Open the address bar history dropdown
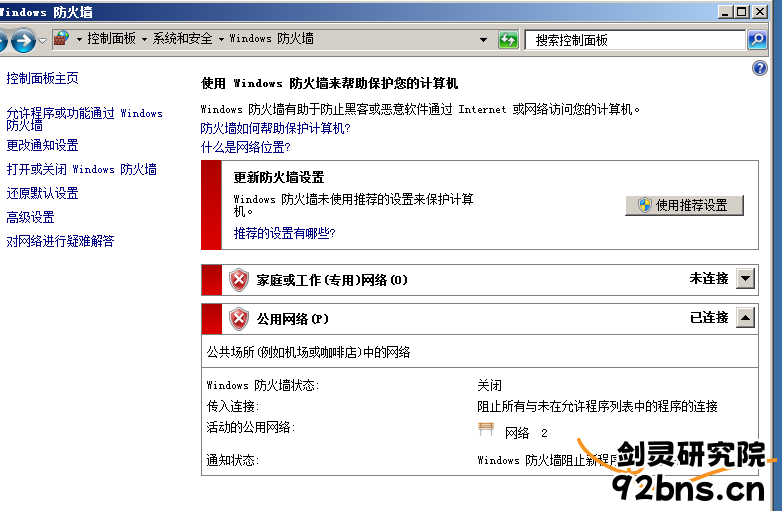The height and width of the screenshot is (511, 782). pyautogui.click(x=483, y=39)
